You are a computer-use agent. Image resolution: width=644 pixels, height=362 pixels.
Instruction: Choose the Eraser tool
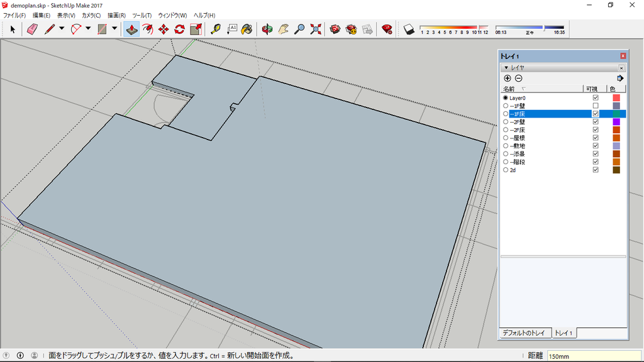click(32, 29)
